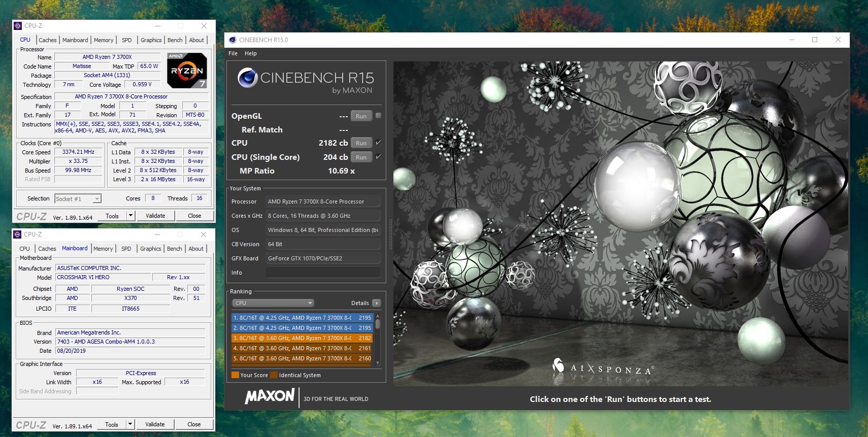Click the Cores x GHz value in Cinebench
868x437 pixels.
coord(323,216)
